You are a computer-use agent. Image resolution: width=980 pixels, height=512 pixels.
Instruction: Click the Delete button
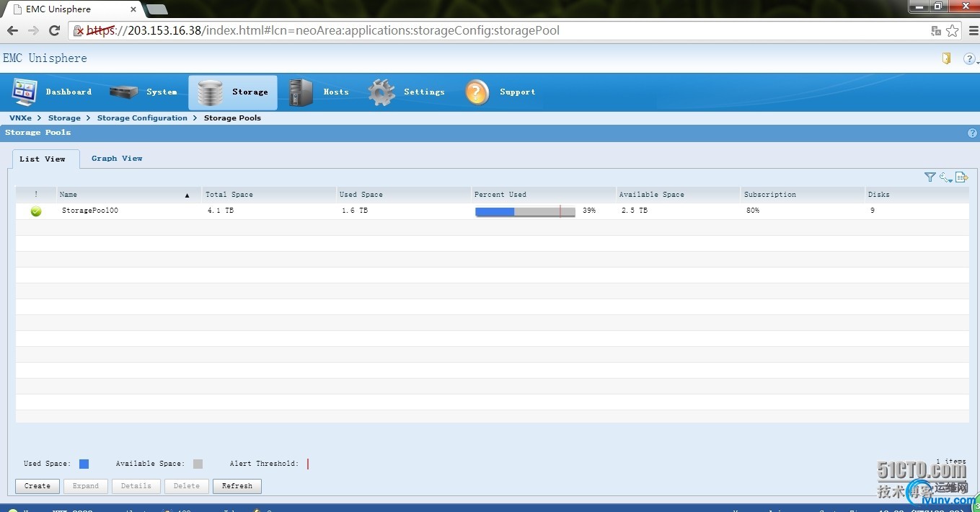[x=187, y=486]
